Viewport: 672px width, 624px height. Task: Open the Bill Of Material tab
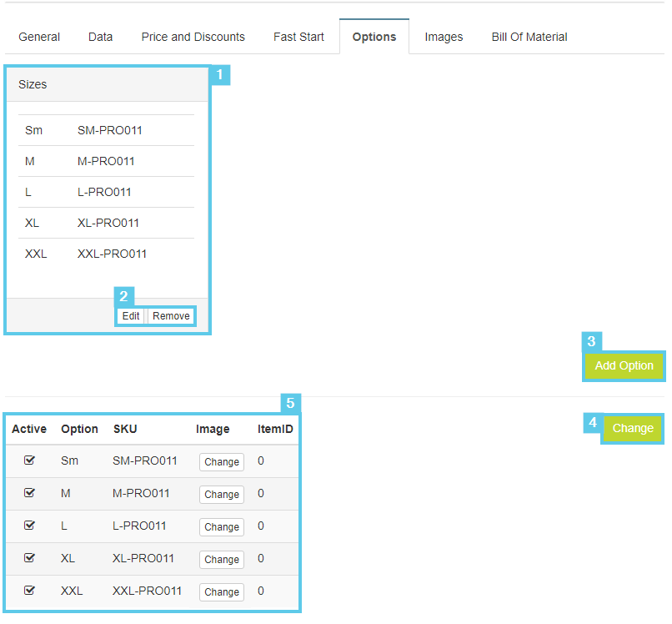529,37
